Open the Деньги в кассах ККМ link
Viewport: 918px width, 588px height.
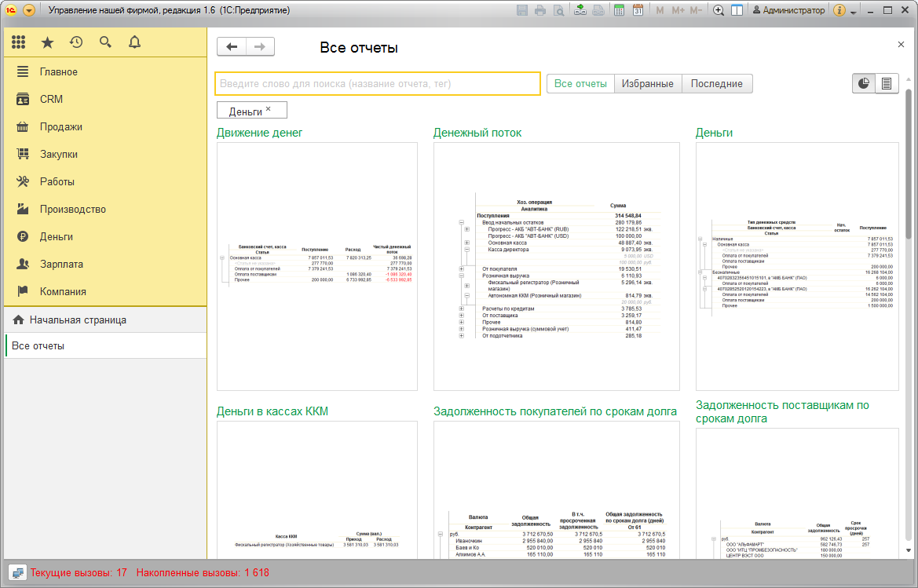click(272, 411)
